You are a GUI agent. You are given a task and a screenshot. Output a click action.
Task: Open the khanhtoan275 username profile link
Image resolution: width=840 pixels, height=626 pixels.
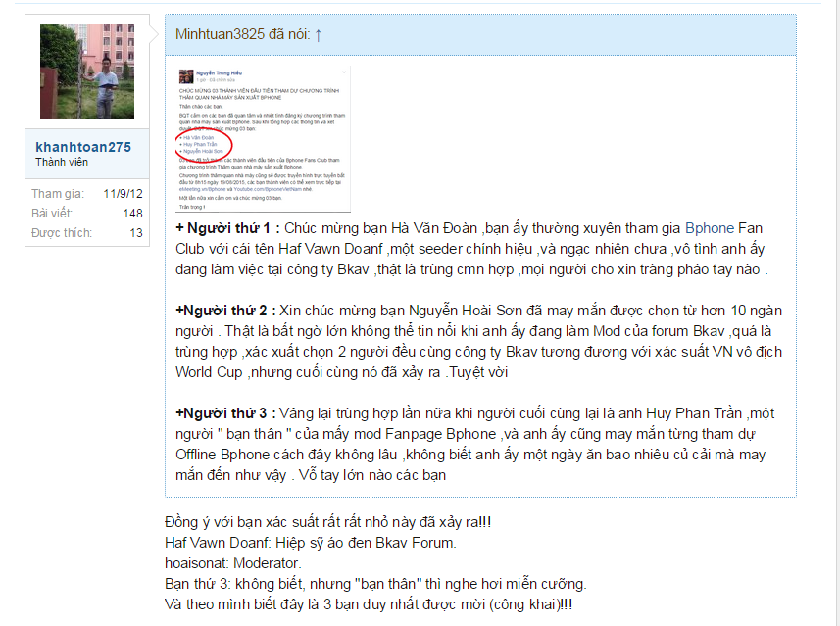tap(83, 147)
